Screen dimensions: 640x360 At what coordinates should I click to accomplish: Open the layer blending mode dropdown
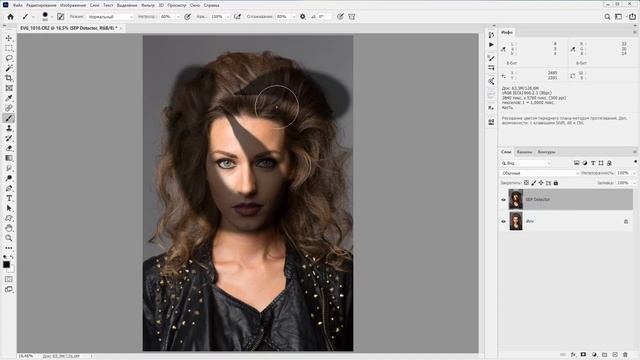tap(540, 173)
